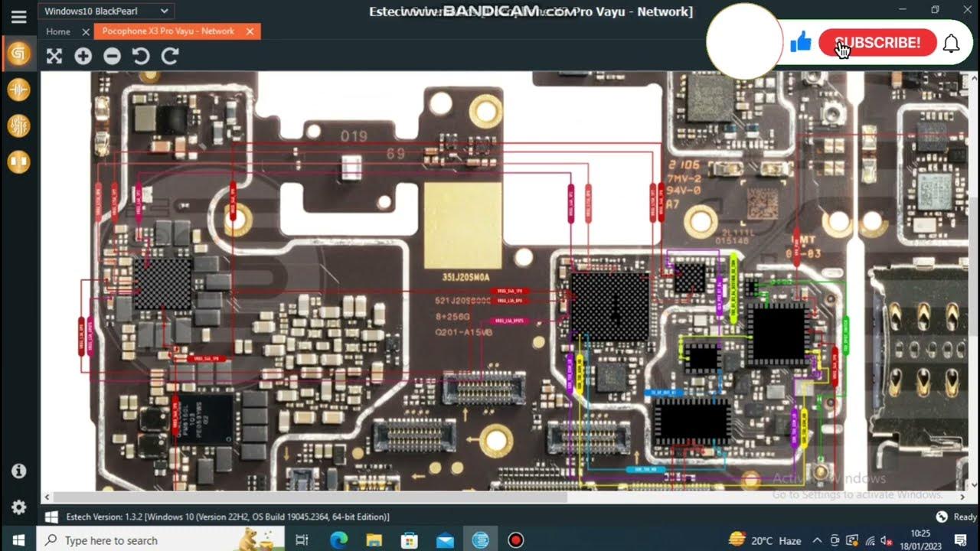Image resolution: width=980 pixels, height=551 pixels.
Task: Click the Ready status indicator
Action: click(957, 517)
